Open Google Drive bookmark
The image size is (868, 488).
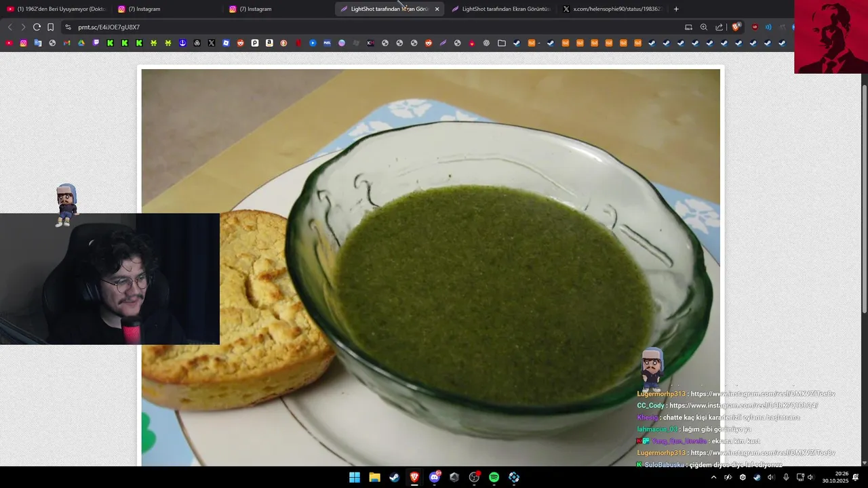(x=81, y=43)
